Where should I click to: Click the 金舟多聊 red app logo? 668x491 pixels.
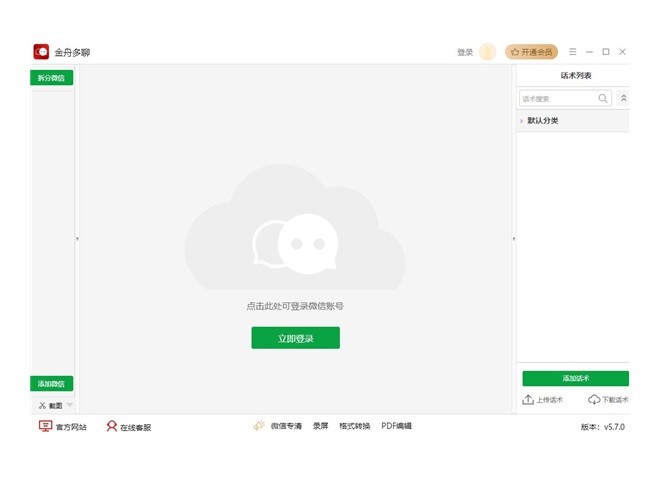[41, 52]
